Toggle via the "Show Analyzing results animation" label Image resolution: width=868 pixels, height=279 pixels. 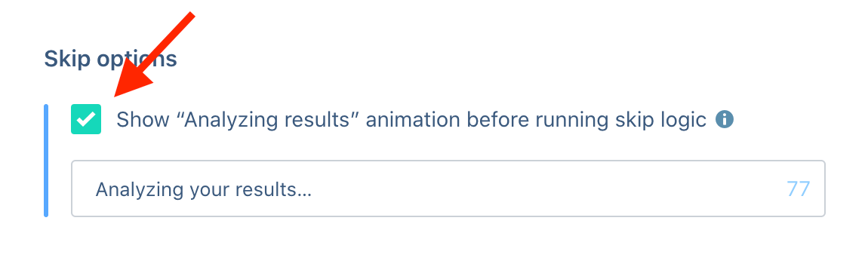411,120
